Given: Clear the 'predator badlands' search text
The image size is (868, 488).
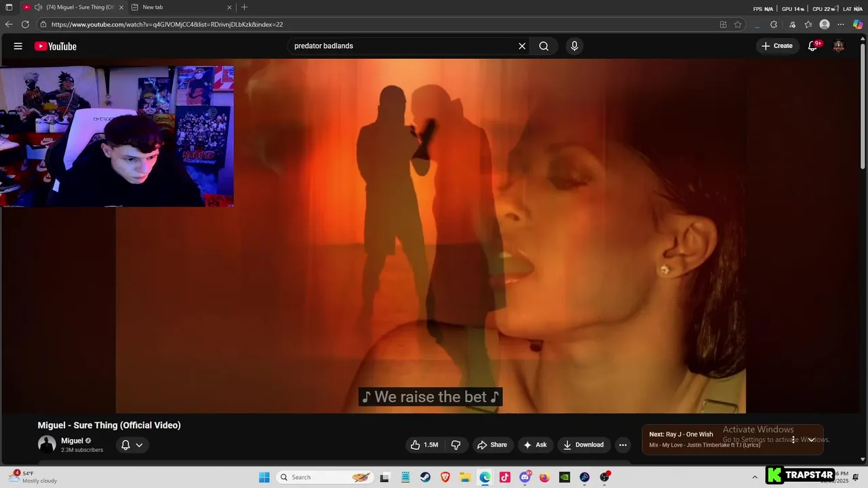Looking at the screenshot, I should click(522, 46).
